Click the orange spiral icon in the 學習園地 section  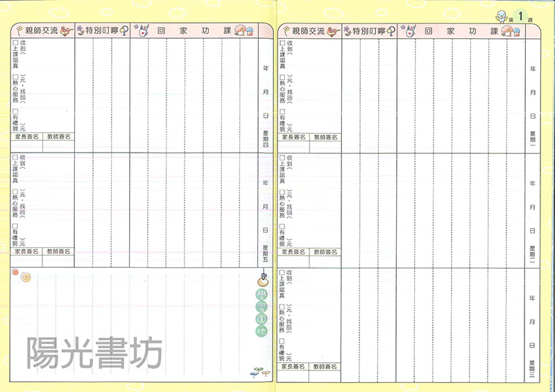(x=26, y=276)
